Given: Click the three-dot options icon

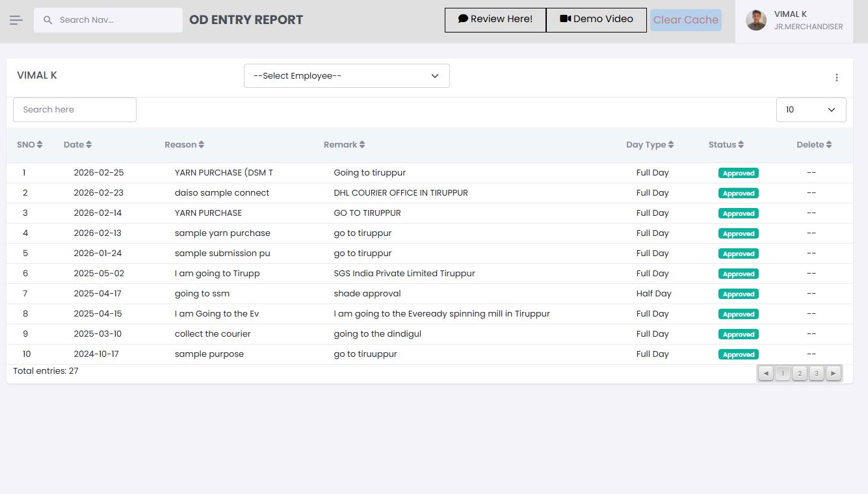Looking at the screenshot, I should coord(837,78).
